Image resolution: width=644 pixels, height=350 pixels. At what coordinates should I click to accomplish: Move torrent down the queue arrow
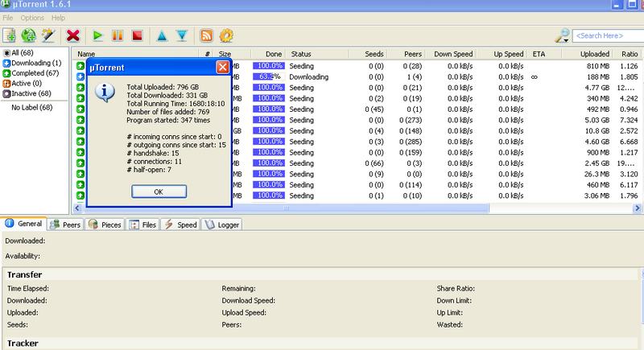tap(182, 35)
